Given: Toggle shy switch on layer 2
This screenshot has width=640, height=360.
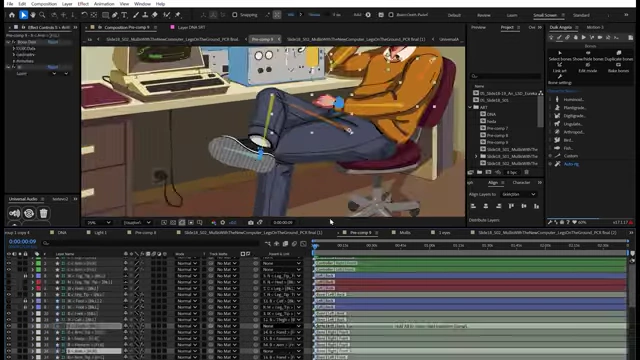Looking at the screenshot, I should click(126, 263).
